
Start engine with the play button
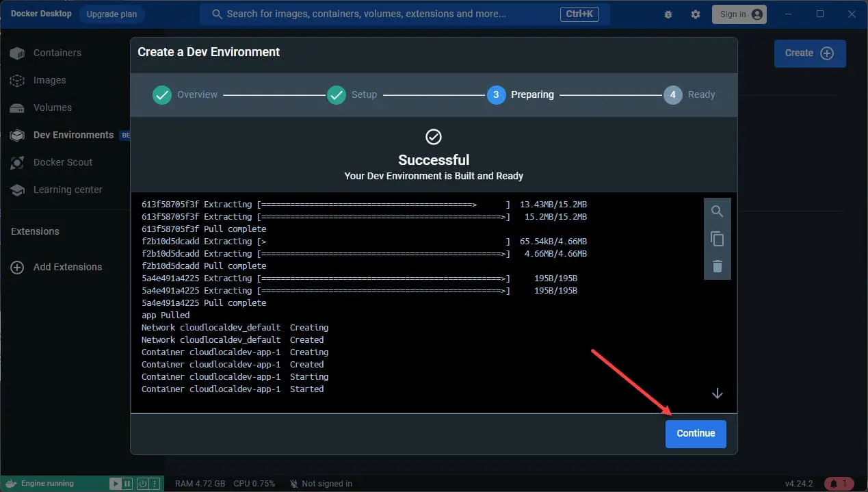tap(116, 483)
